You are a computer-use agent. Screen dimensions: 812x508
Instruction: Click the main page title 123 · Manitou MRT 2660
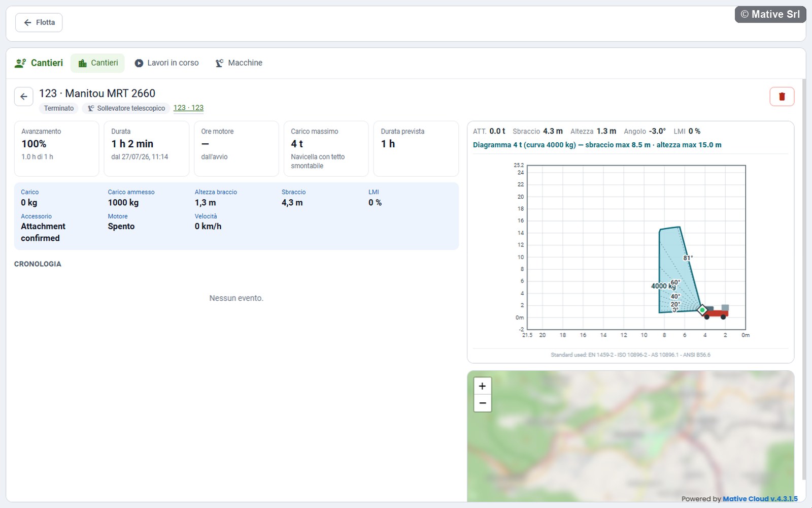click(97, 93)
